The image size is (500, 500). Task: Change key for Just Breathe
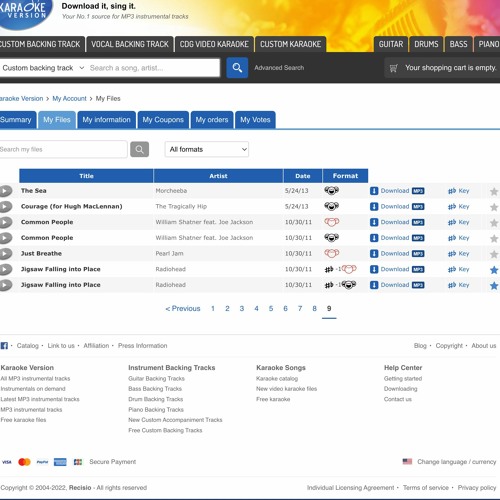(459, 253)
